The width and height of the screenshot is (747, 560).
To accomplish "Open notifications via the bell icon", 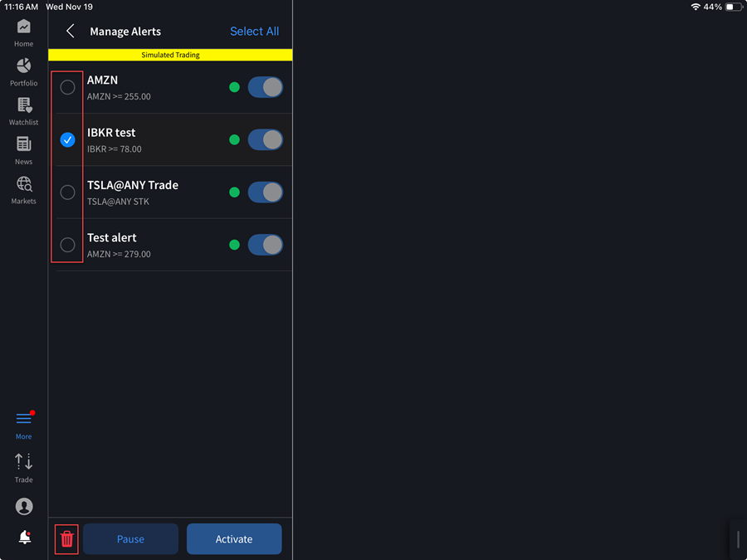I will click(23, 537).
